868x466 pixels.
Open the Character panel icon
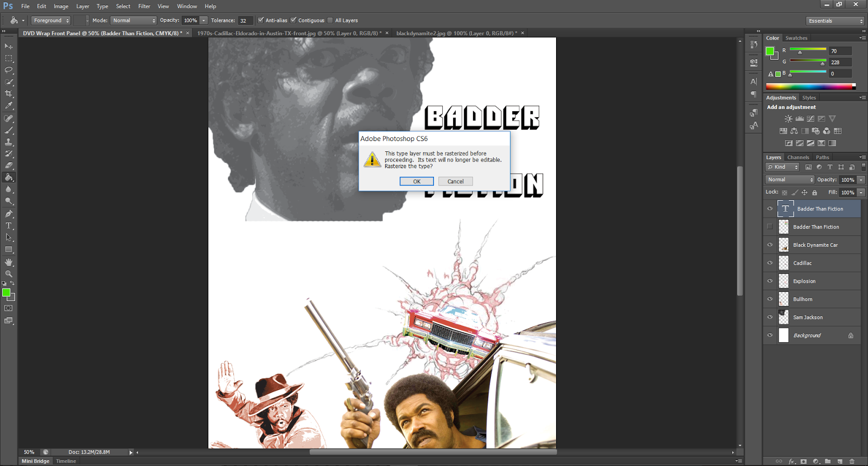click(754, 81)
